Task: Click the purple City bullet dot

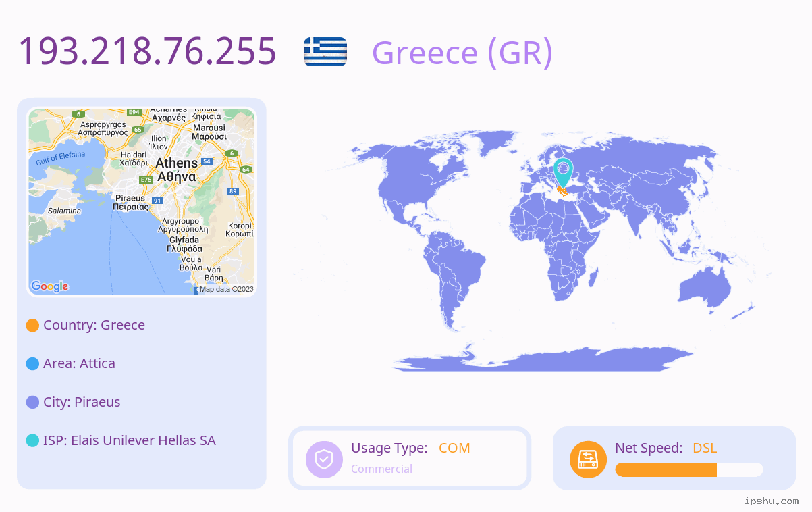Action: tap(32, 402)
